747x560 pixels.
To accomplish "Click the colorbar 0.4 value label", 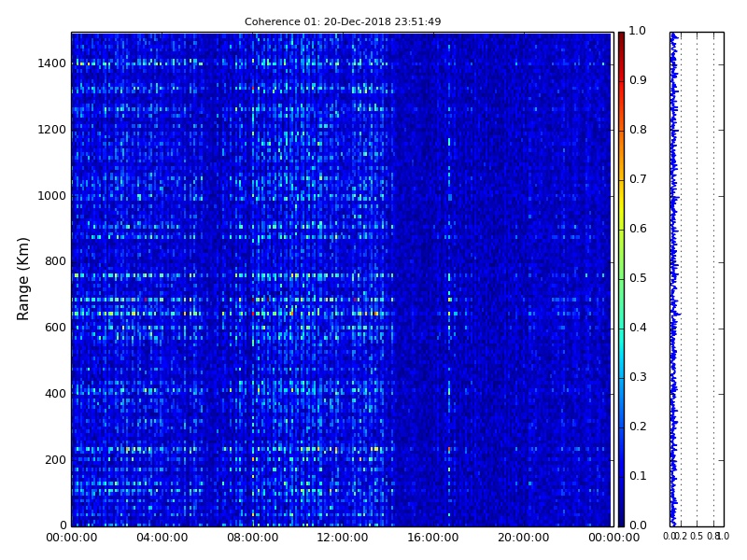I will pyautogui.click(x=638, y=328).
